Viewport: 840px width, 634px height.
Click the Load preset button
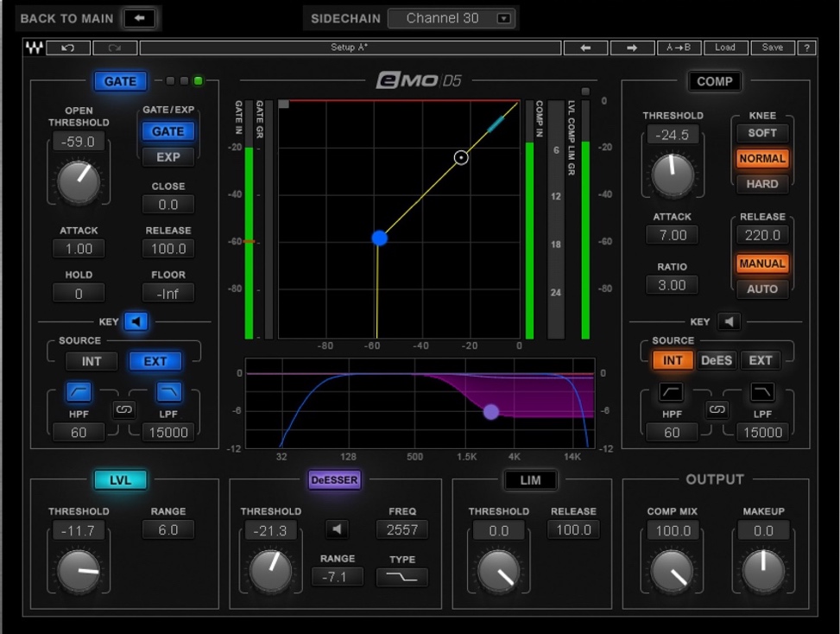pos(725,48)
